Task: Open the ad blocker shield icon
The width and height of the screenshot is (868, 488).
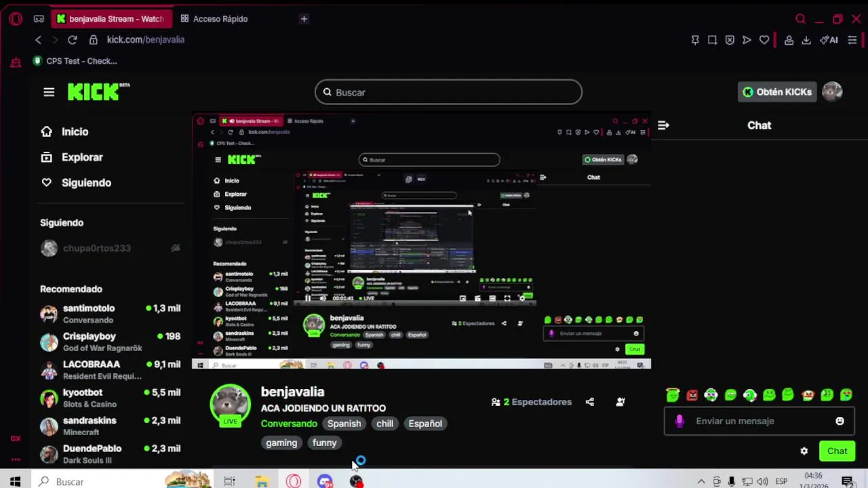Action: 730,40
